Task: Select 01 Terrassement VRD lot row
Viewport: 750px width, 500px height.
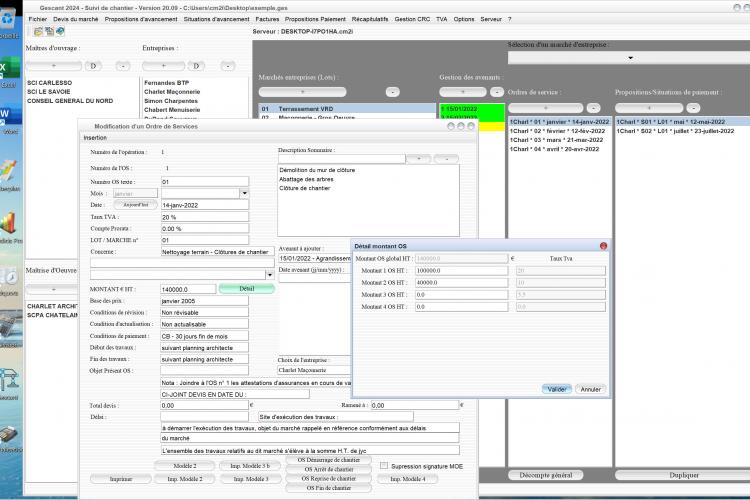Action: [347, 109]
